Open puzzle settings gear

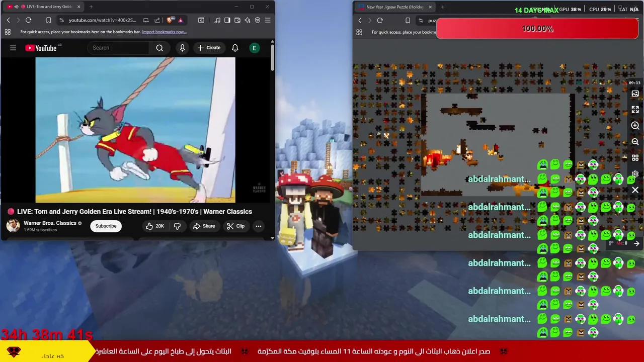635,174
